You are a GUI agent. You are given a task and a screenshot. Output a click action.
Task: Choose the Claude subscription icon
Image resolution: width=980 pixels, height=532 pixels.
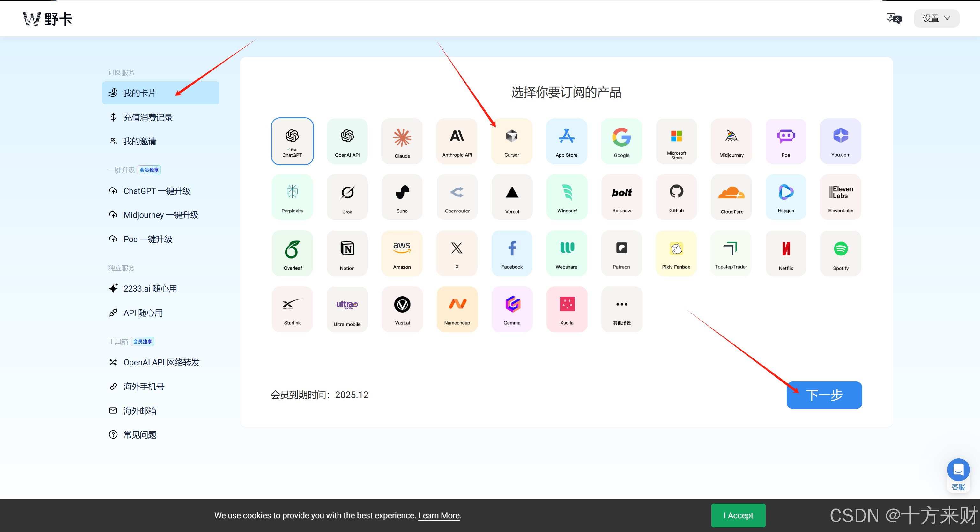coord(402,141)
